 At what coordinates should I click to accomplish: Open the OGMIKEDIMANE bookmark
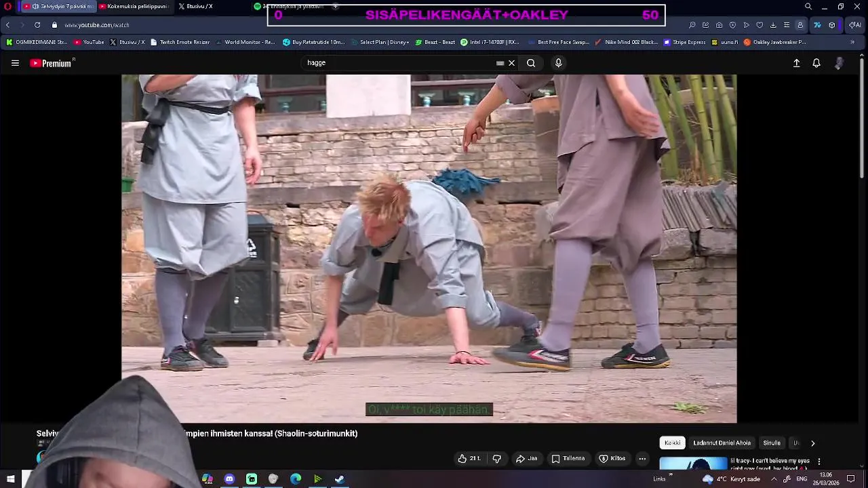coord(37,42)
